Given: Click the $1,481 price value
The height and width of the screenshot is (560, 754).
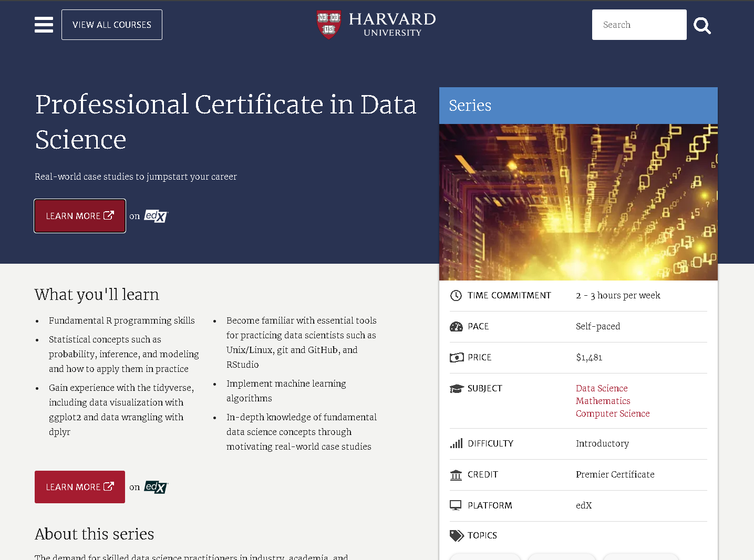Looking at the screenshot, I should (589, 357).
